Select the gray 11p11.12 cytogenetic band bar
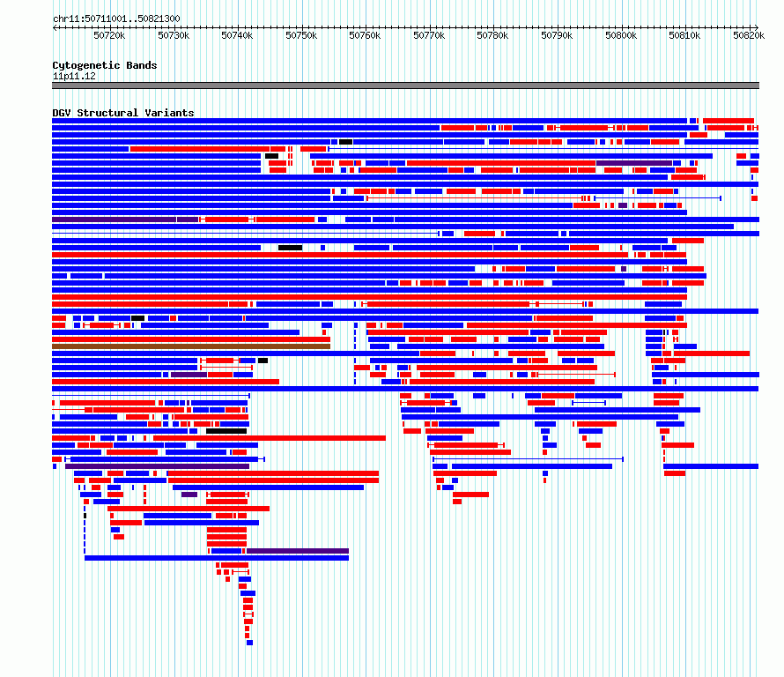This screenshot has width=784, height=677. click(x=405, y=86)
